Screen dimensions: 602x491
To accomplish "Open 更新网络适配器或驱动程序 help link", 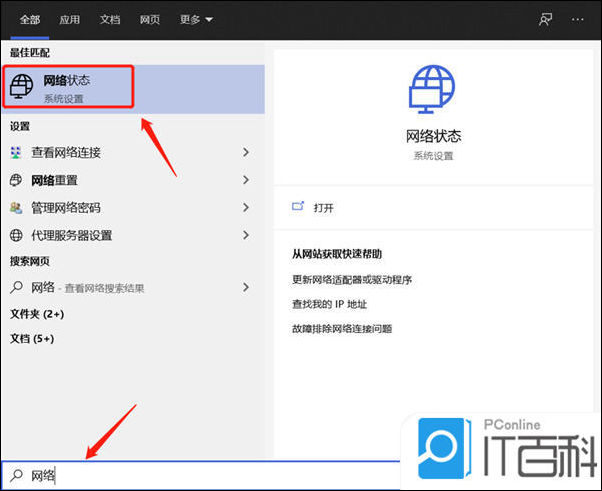I will click(352, 279).
